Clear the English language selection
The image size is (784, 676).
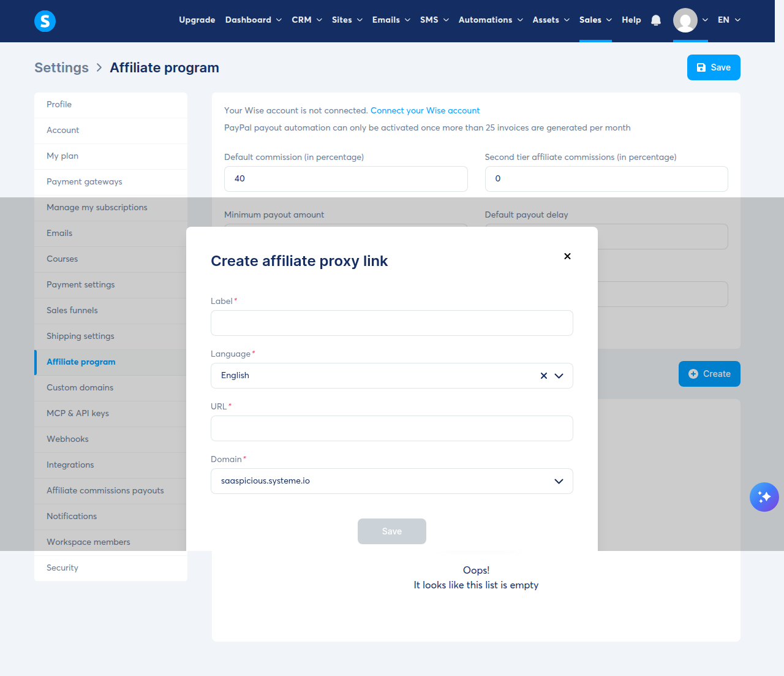click(544, 376)
